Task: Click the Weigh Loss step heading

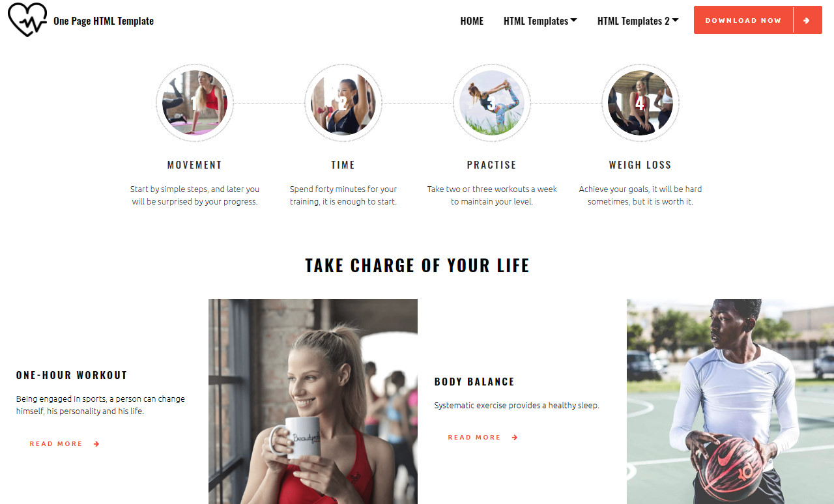Action: click(640, 165)
